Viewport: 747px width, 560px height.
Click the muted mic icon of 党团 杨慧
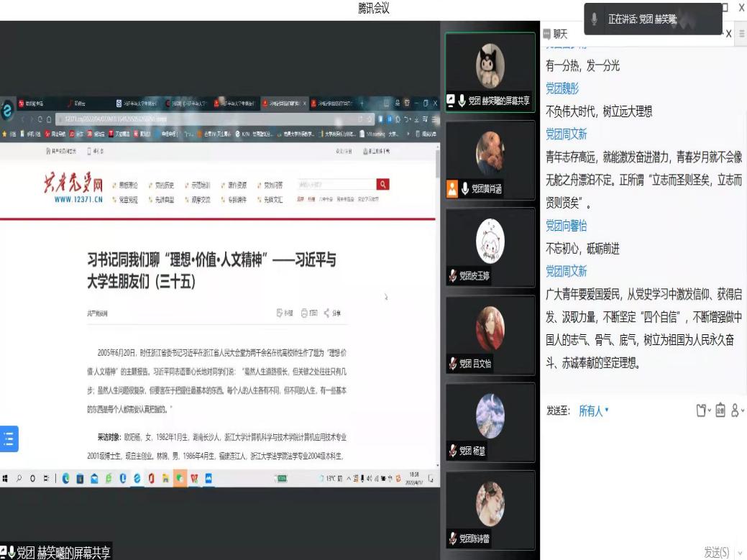(x=452, y=451)
